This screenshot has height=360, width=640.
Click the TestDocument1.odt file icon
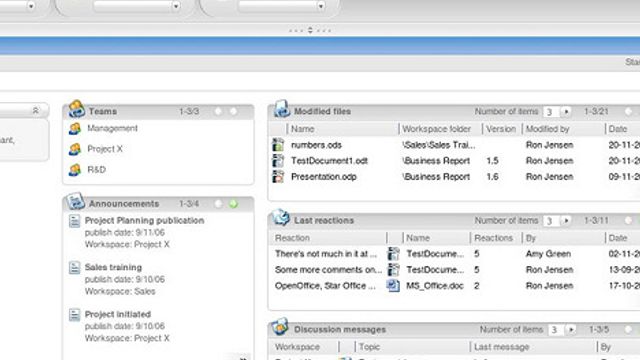(x=278, y=161)
